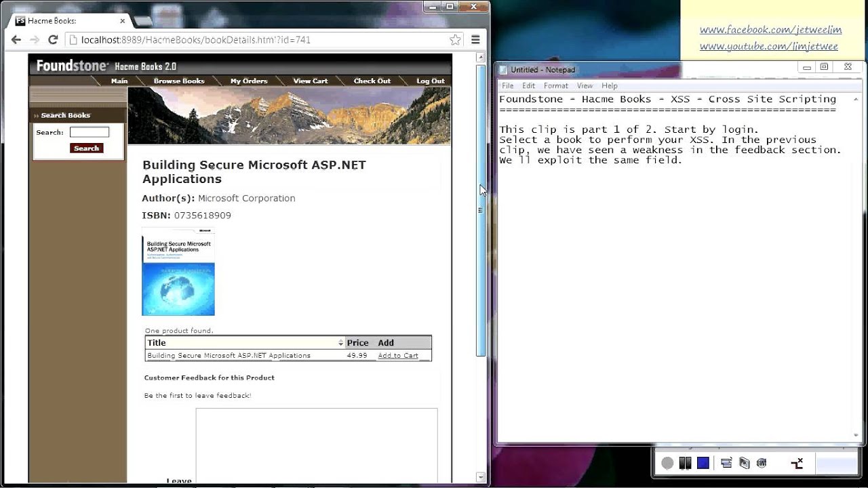The image size is (868, 488).
Task: Click the 49.99 price cell
Action: (357, 355)
